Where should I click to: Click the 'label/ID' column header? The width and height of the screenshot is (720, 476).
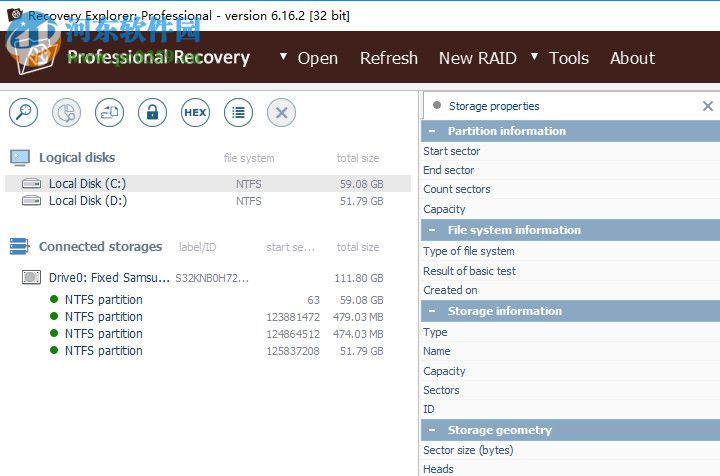(x=197, y=247)
